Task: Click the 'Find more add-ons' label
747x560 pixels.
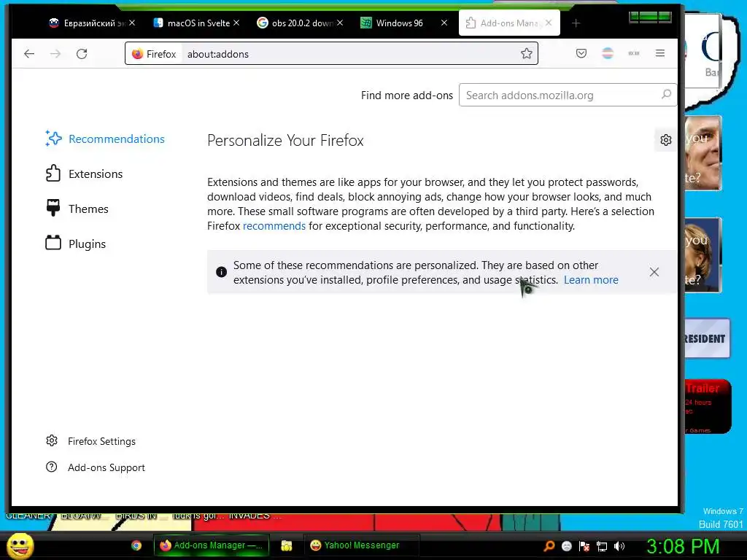Action: [x=407, y=96]
